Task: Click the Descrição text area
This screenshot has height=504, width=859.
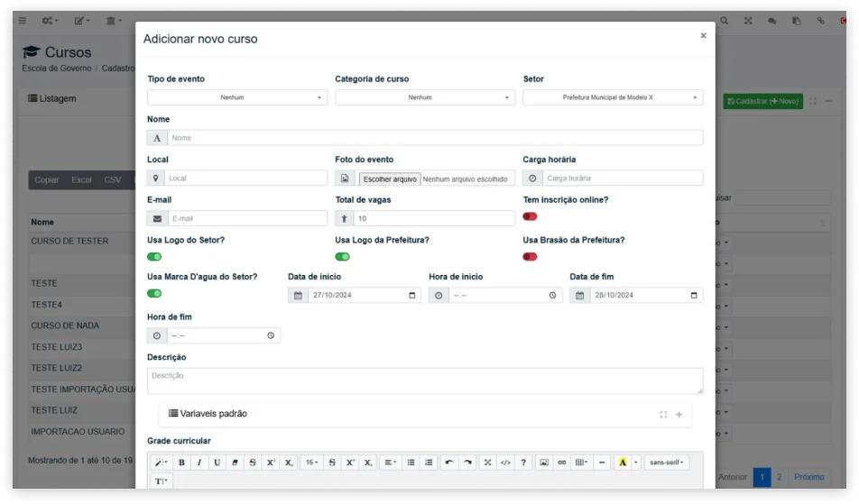Action: [425, 380]
